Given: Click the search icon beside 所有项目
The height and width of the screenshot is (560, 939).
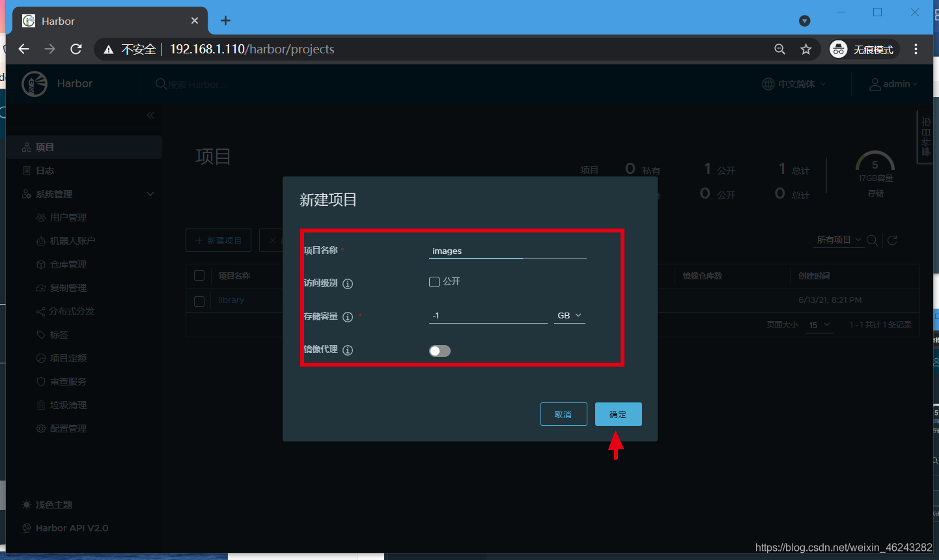Looking at the screenshot, I should tap(872, 240).
